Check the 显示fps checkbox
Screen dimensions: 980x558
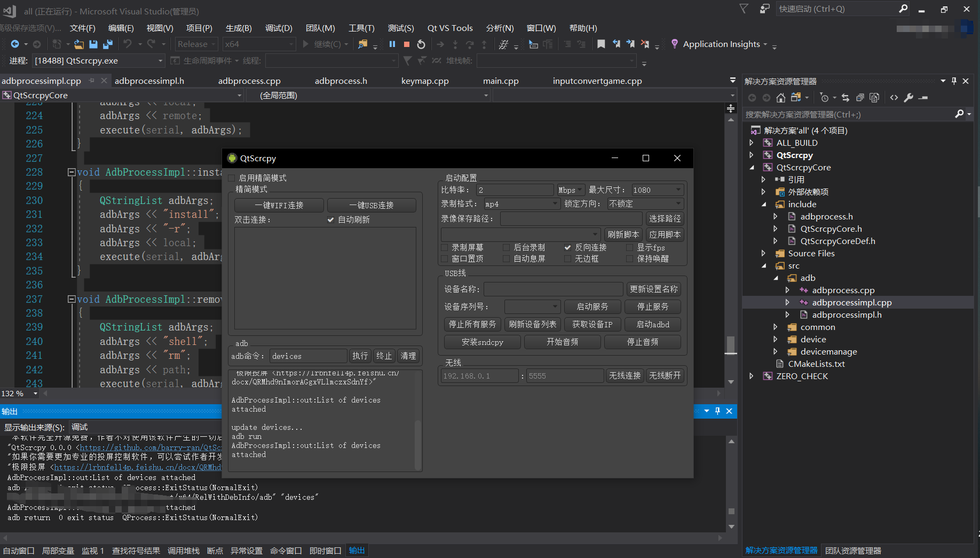[x=630, y=247]
